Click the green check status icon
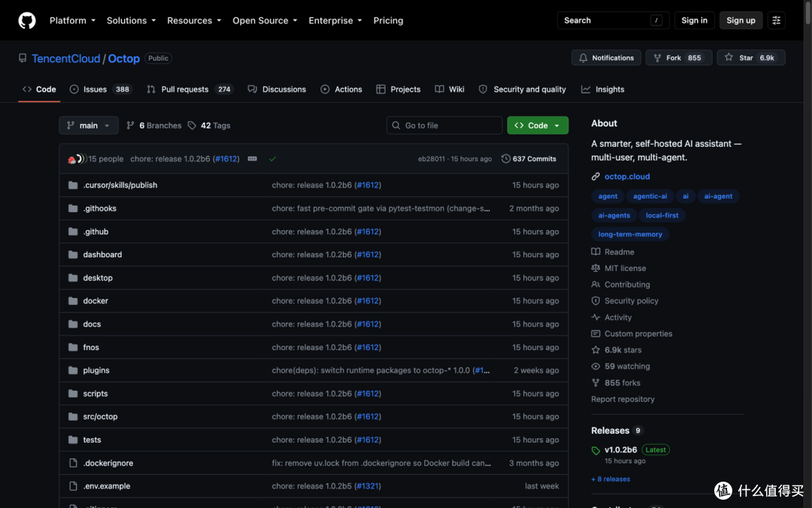This screenshot has height=508, width=812. 272,159
